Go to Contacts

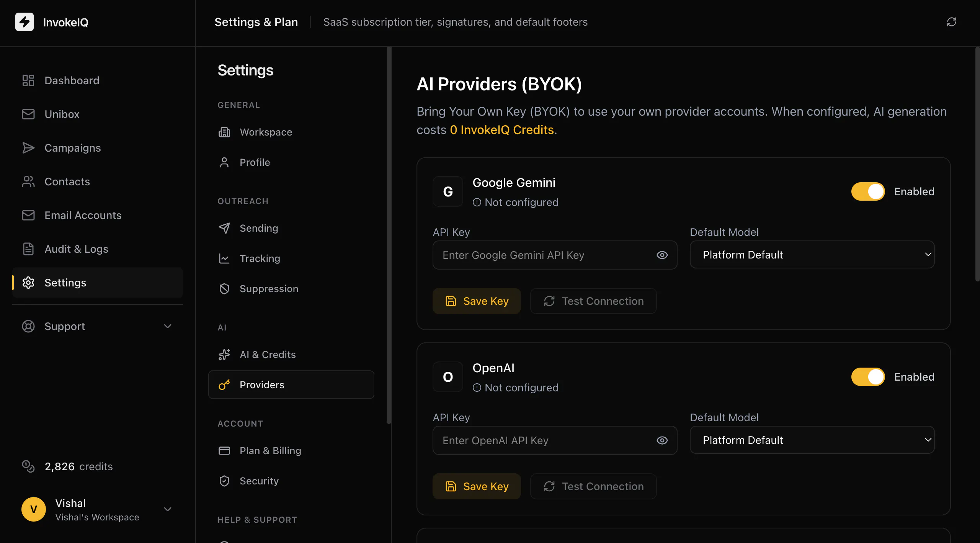[x=98, y=182]
